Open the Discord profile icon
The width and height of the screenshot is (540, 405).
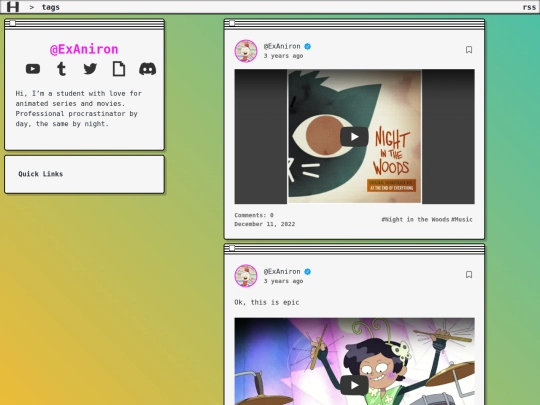[147, 69]
